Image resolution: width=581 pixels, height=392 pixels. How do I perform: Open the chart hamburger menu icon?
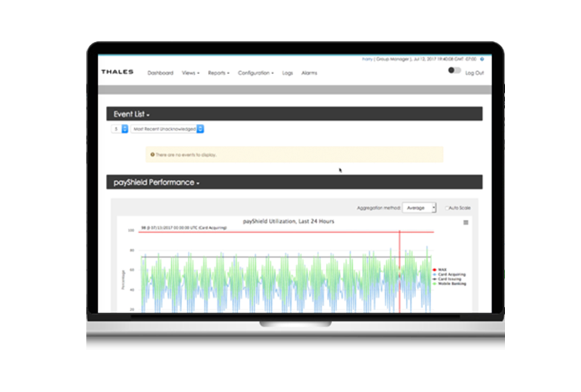pos(466,222)
